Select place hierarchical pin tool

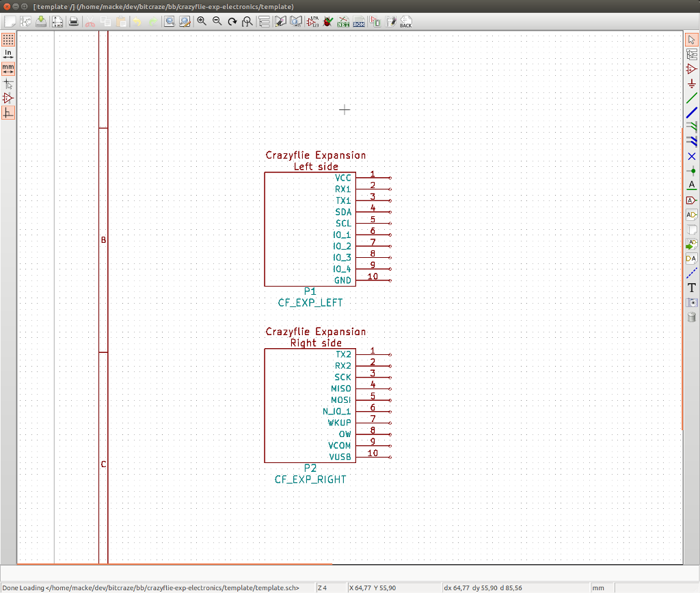pyautogui.click(x=692, y=259)
